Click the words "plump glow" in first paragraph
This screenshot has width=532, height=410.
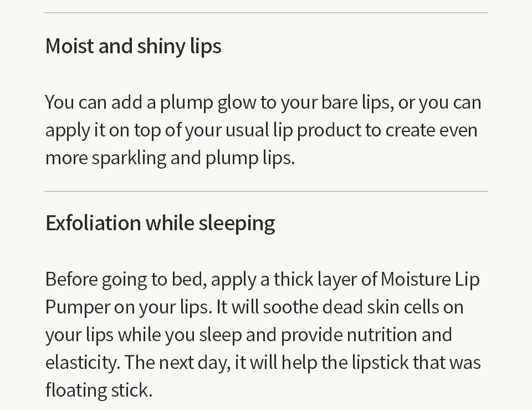(x=208, y=103)
